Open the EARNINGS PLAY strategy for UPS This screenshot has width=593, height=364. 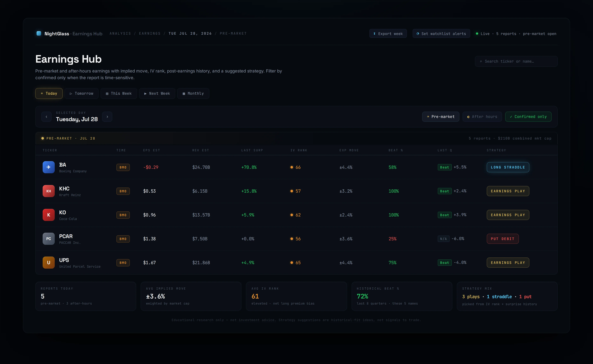pos(508,262)
